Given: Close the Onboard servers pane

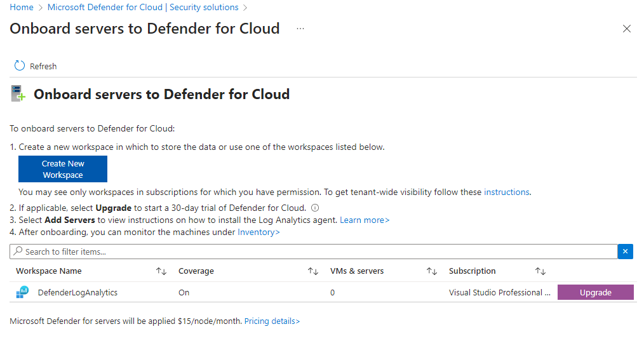Looking at the screenshot, I should (627, 29).
